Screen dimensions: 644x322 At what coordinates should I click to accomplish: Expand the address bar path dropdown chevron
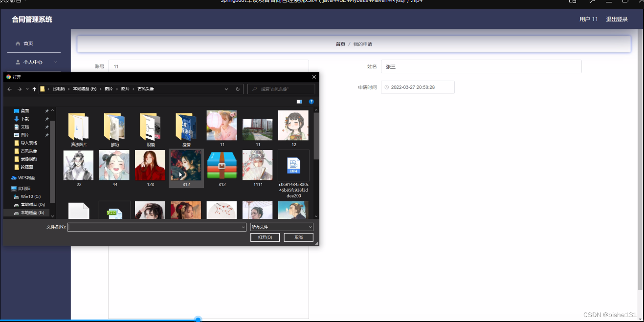(226, 89)
